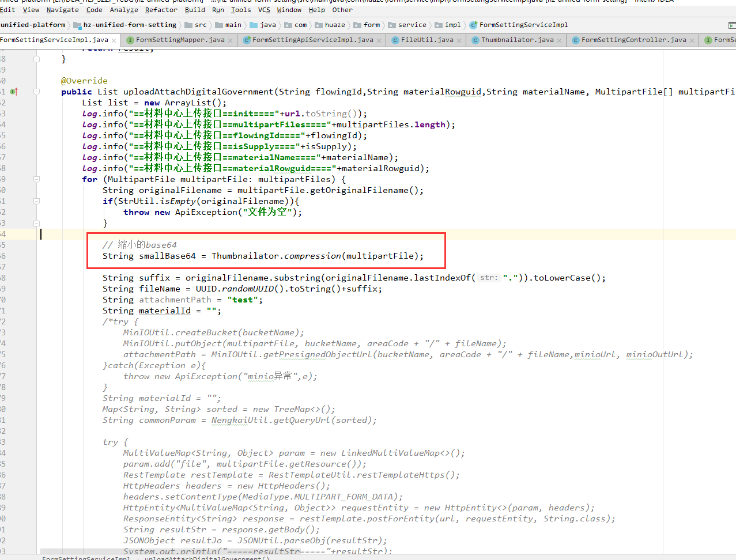736x560 pixels.
Task: Click the class icon beside FormSettingServiceImpl breadcrumb
Action: tap(473, 25)
